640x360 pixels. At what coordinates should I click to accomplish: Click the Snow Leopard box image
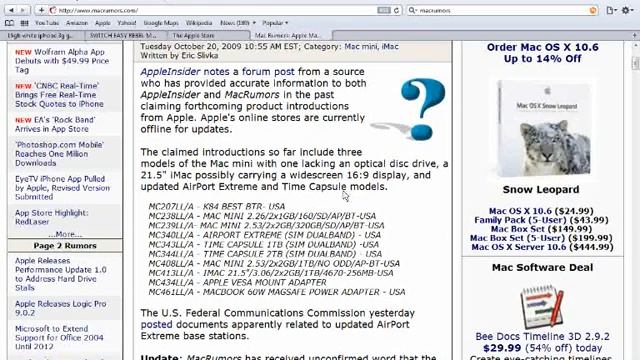[x=544, y=128]
